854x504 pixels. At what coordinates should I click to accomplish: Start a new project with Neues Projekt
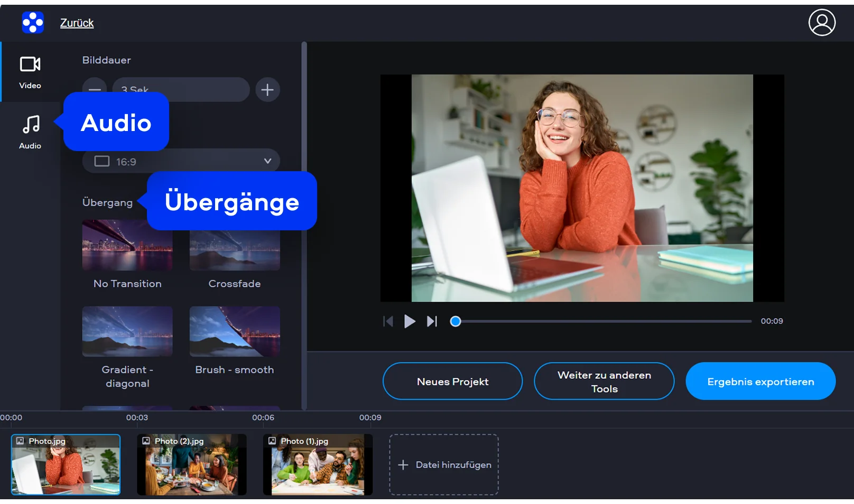coord(452,381)
